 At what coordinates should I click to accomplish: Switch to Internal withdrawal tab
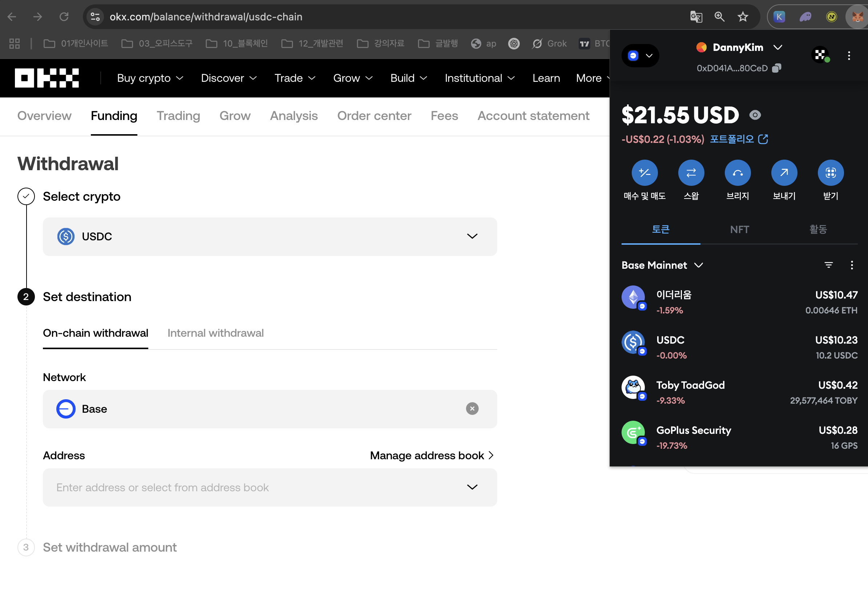[215, 333]
